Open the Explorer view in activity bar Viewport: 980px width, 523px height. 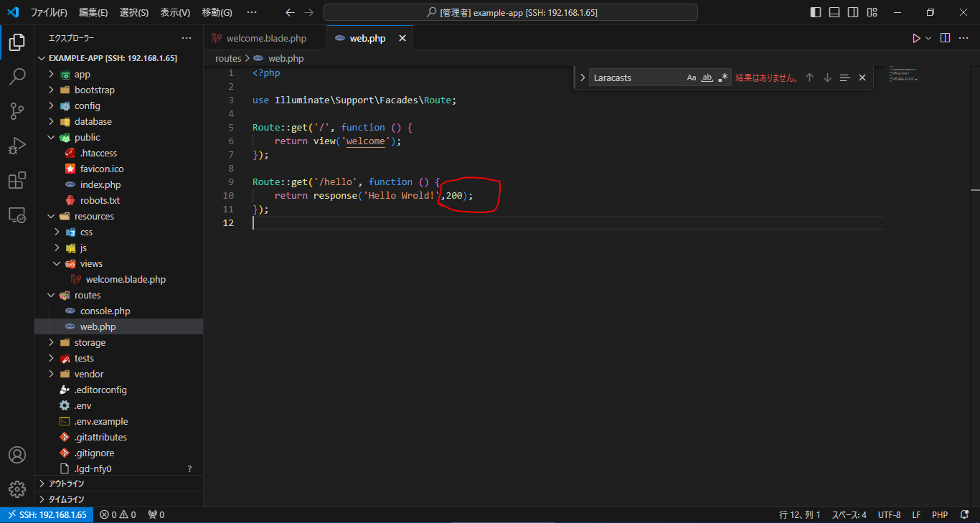click(17, 42)
